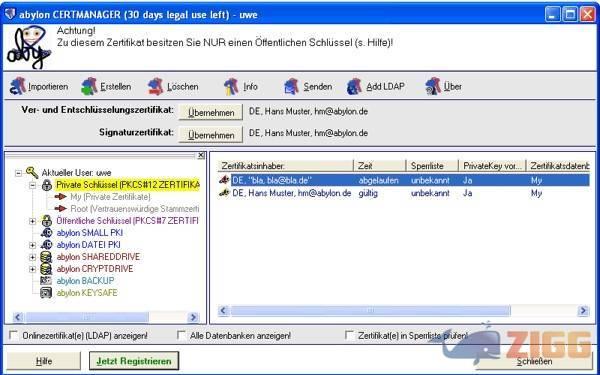
Task: Click the Löschen delete icon
Action: (156, 86)
